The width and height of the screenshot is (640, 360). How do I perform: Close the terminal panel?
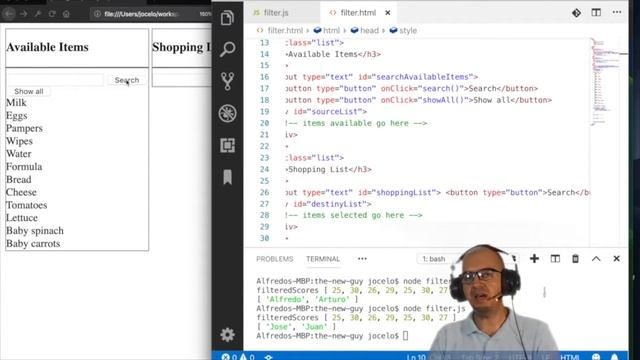tap(616, 259)
